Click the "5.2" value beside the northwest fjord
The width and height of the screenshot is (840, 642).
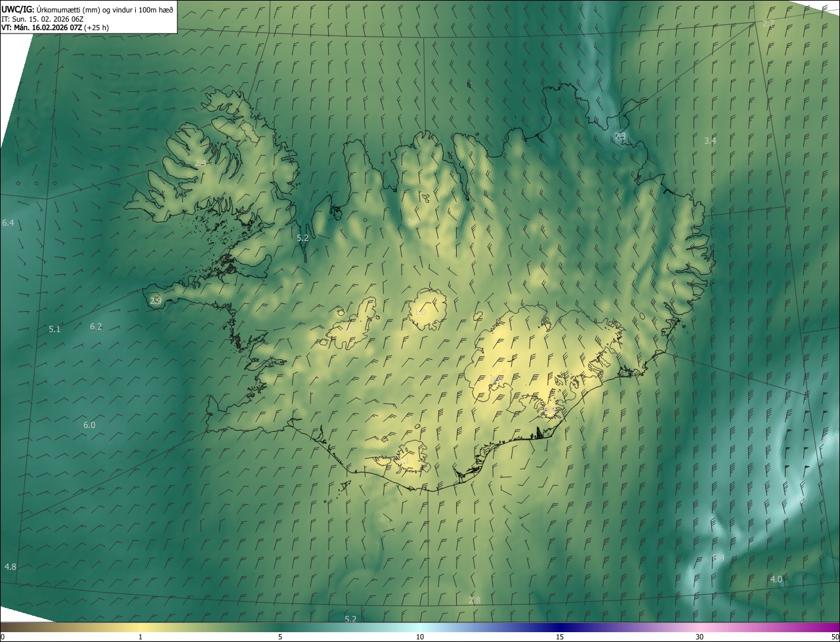tap(303, 238)
